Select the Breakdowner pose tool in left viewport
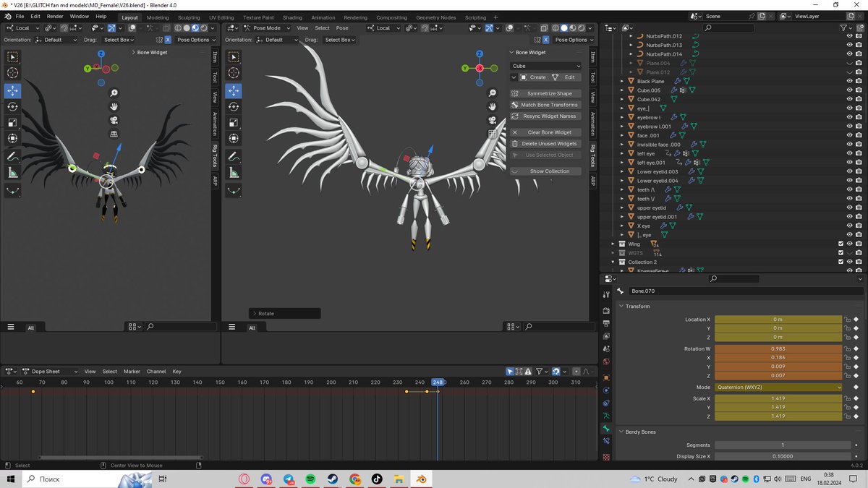 pyautogui.click(x=13, y=190)
